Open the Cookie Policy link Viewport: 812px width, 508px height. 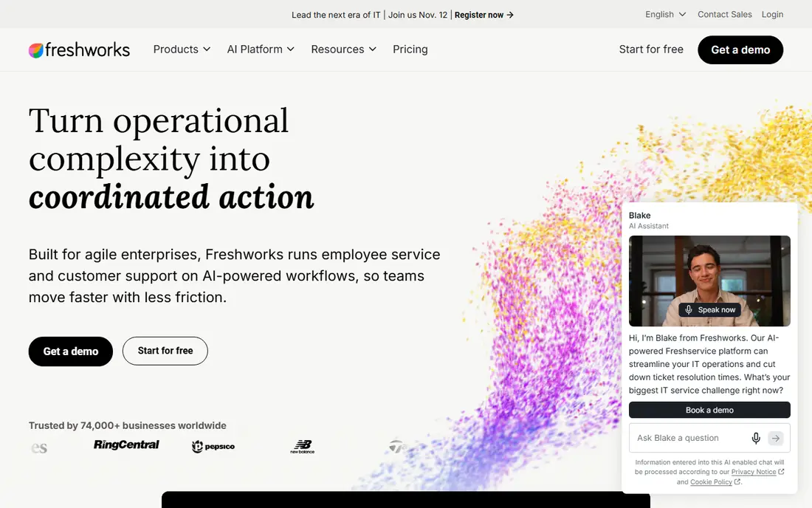point(715,481)
